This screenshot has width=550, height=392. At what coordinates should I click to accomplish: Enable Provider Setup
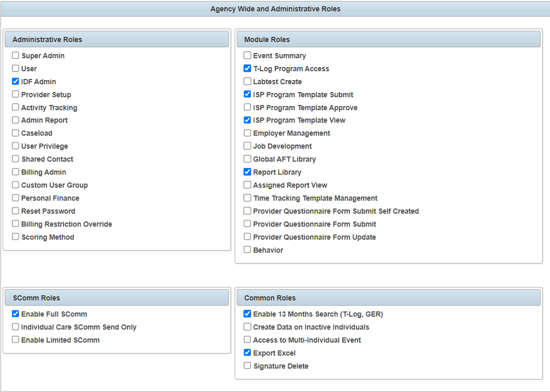15,94
